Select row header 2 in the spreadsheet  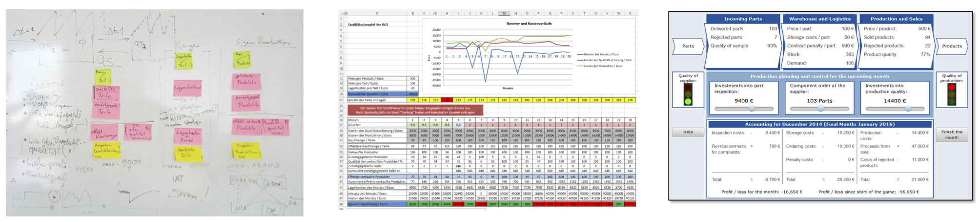[342, 24]
